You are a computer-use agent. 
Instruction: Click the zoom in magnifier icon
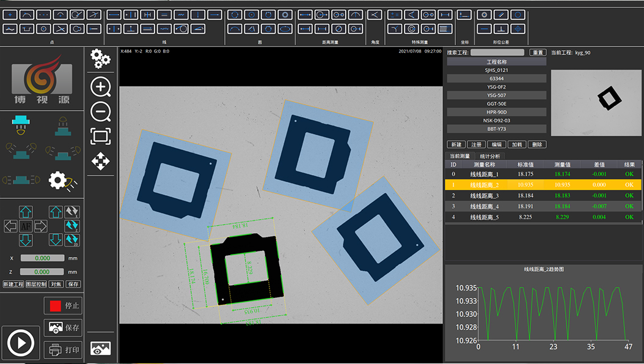[100, 87]
